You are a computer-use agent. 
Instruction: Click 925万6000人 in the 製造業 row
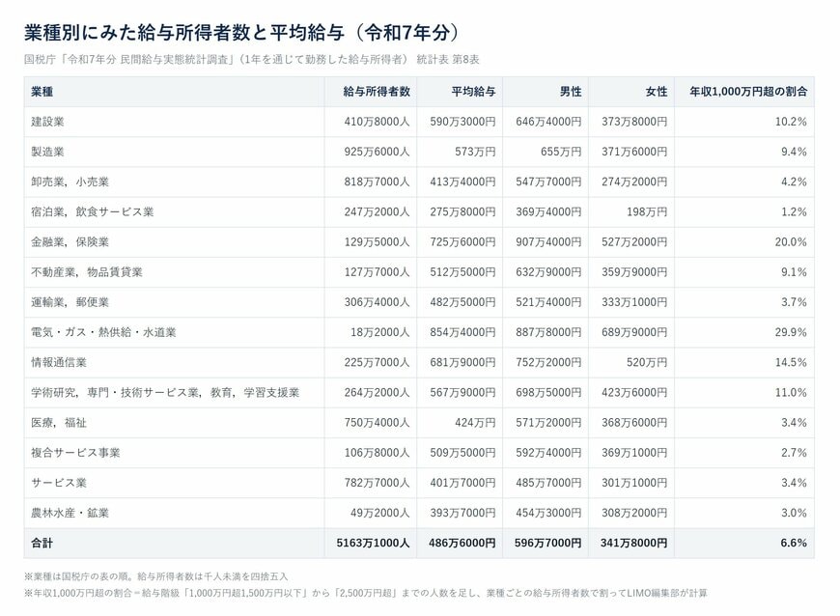pos(378,152)
